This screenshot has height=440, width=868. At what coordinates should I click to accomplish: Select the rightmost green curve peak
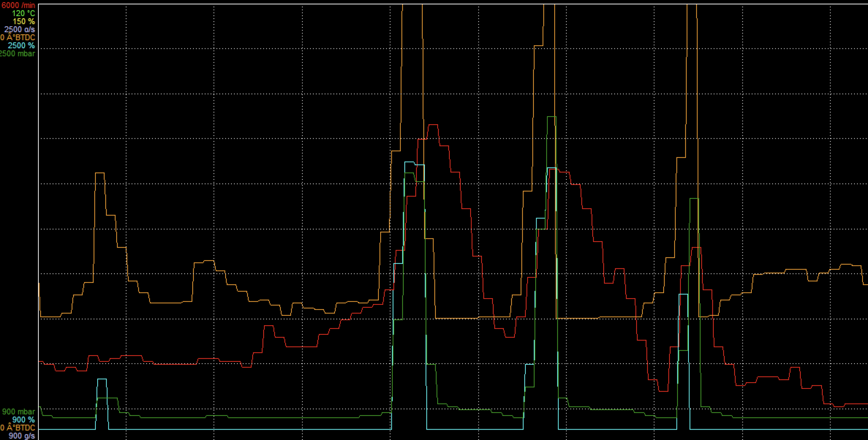coord(694,199)
